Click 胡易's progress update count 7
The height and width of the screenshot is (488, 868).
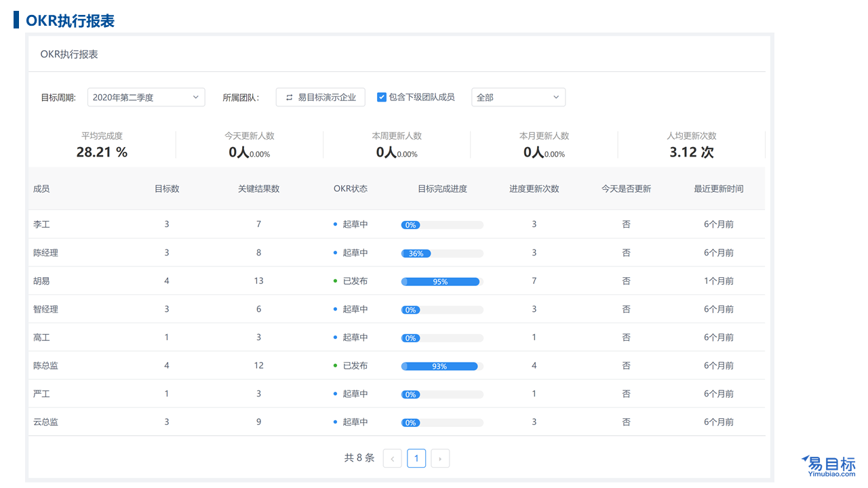pos(534,281)
